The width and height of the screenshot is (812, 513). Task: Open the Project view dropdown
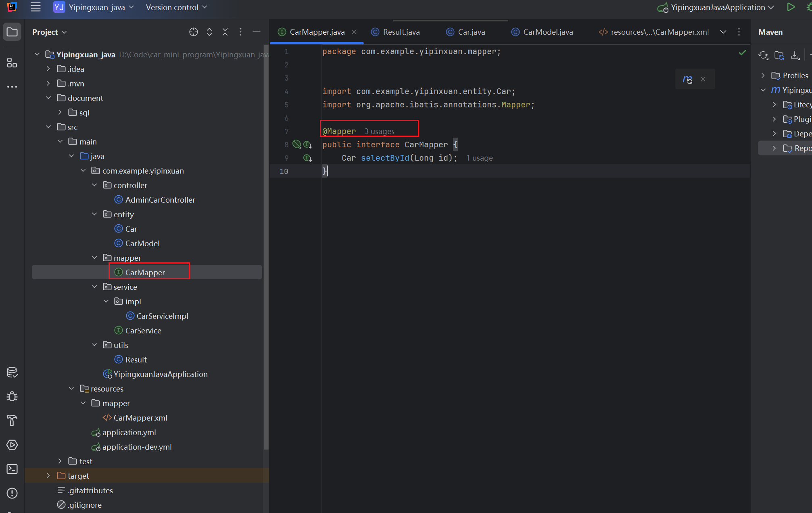click(49, 32)
